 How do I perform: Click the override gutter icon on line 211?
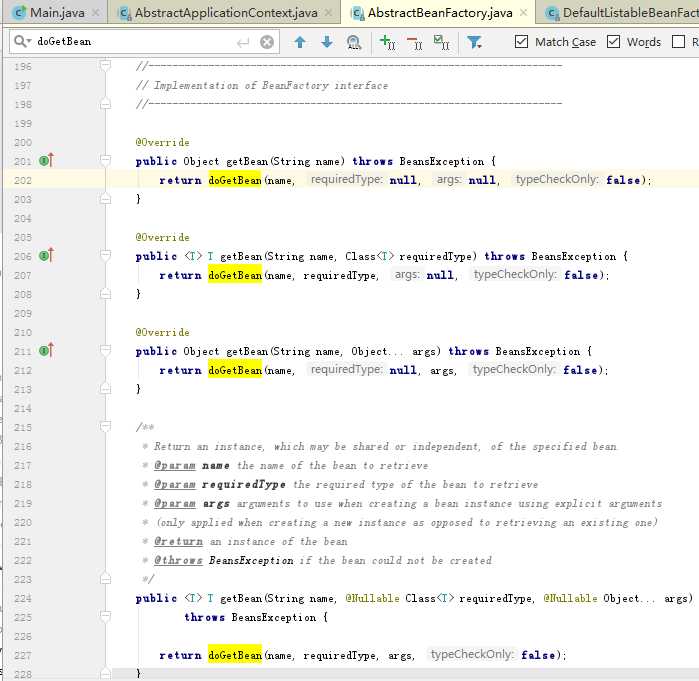(x=46, y=350)
